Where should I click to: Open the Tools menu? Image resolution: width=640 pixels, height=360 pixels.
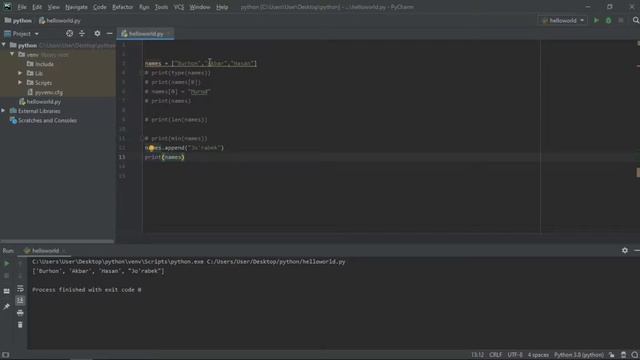pyautogui.click(x=161, y=7)
